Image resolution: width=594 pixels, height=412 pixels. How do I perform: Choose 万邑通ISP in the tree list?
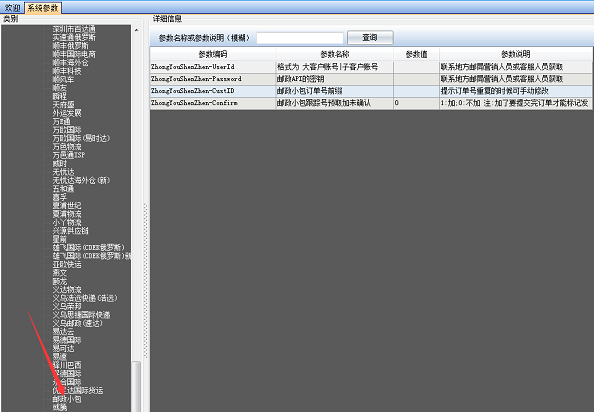(69, 155)
